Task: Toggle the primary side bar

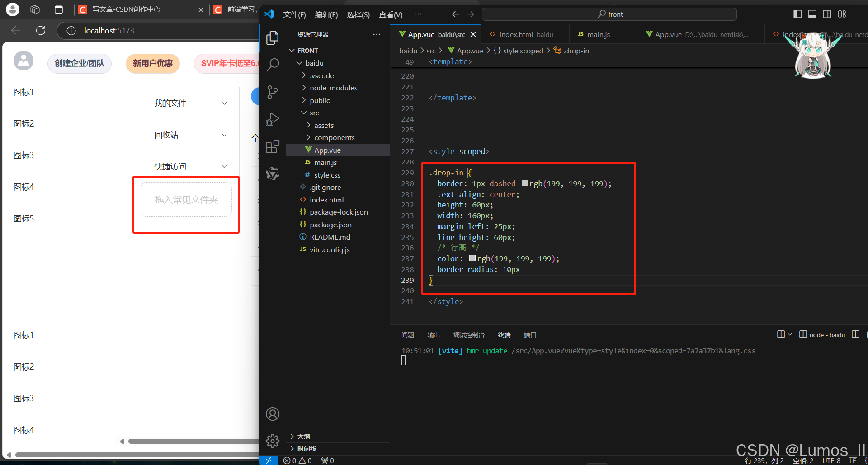Action: 797,14
